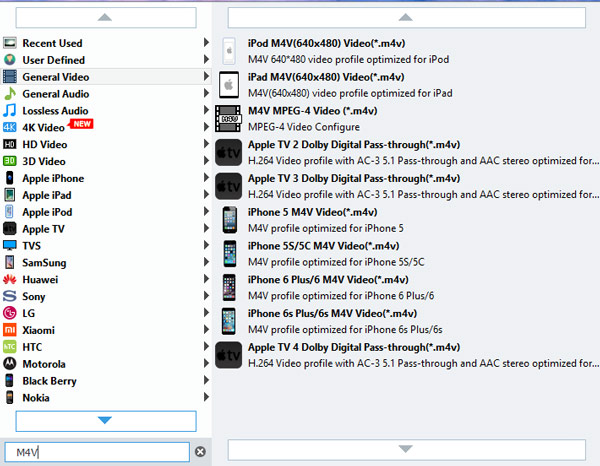Open the Lossless Audio category
The height and width of the screenshot is (466, 600).
click(55, 111)
